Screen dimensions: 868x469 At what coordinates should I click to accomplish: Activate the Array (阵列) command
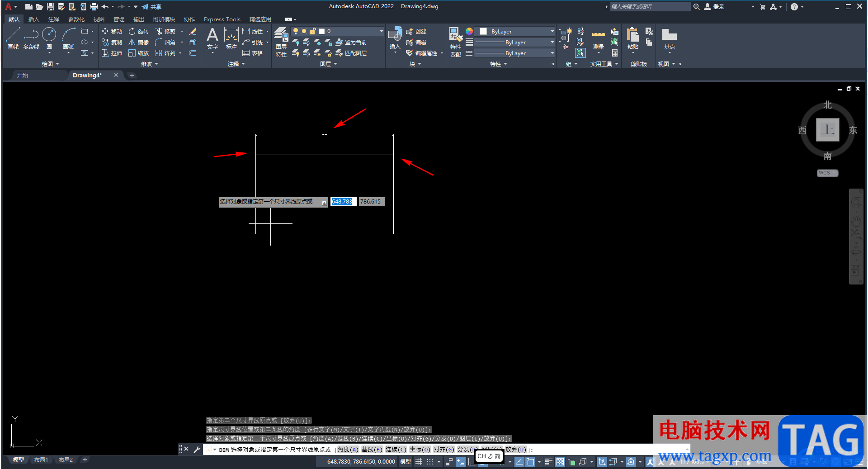tap(165, 53)
